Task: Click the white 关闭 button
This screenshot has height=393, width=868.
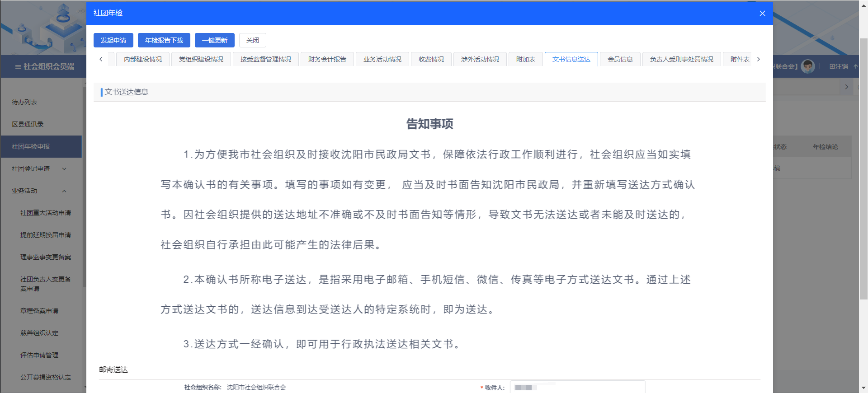Action: tap(252, 40)
